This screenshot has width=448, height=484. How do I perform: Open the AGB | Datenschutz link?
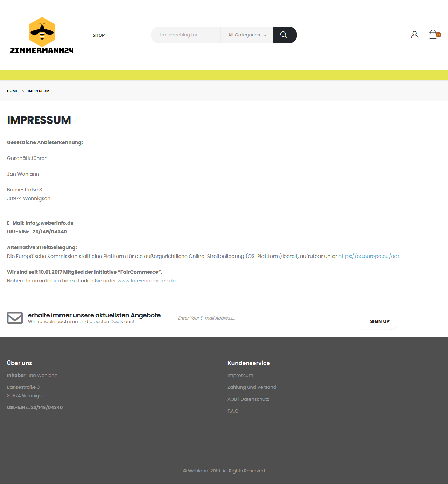pos(248,399)
